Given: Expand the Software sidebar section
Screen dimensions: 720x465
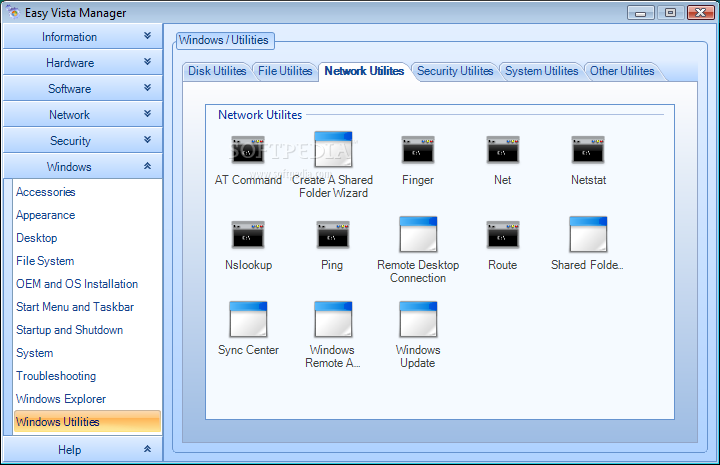Looking at the screenshot, I should 83,89.
